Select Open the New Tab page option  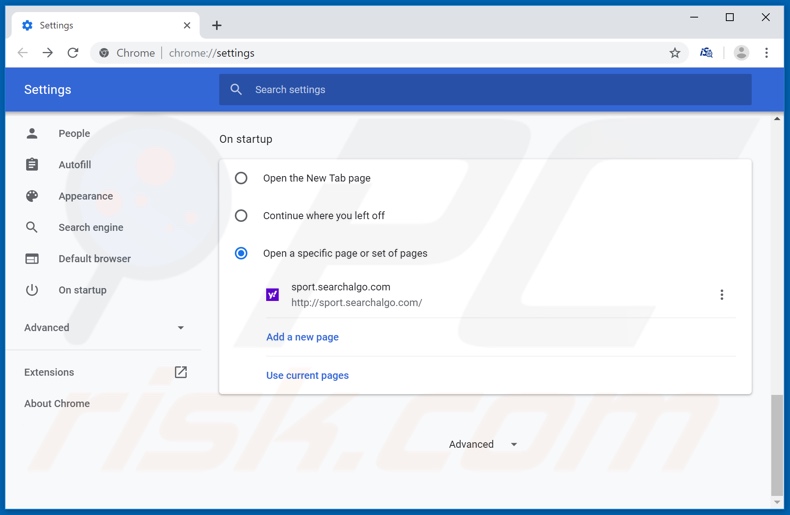241,178
